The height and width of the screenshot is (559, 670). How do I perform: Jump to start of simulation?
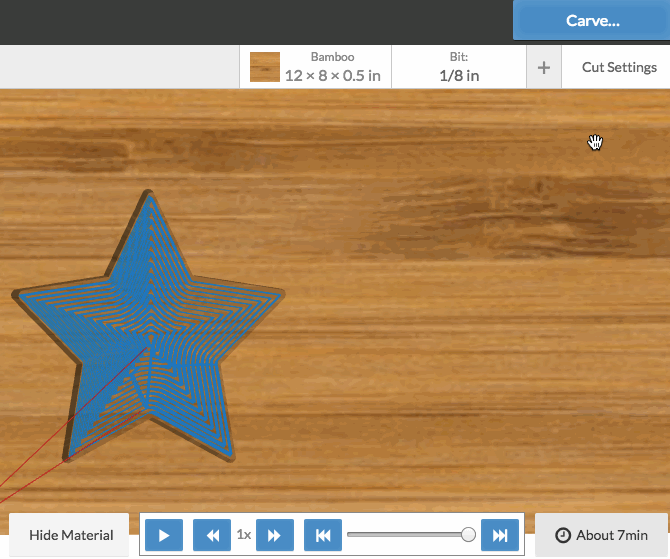click(x=323, y=535)
